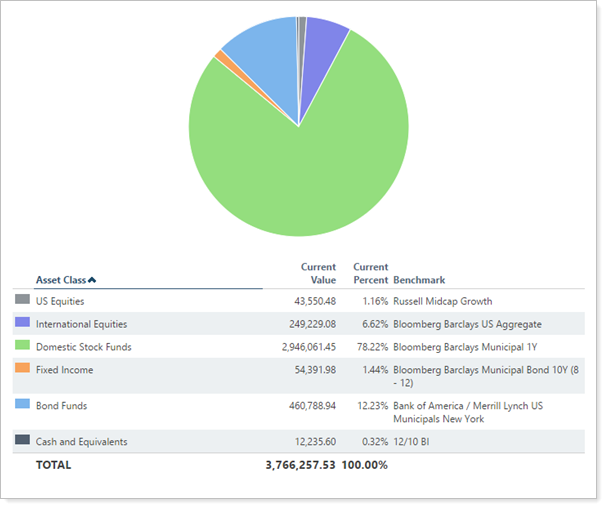Click the Bond Funds value 460,788.94
606x508 pixels.
pos(305,406)
